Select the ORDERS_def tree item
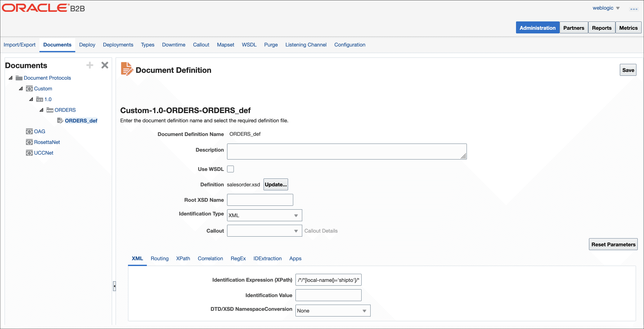The height and width of the screenshot is (329, 644). (81, 121)
